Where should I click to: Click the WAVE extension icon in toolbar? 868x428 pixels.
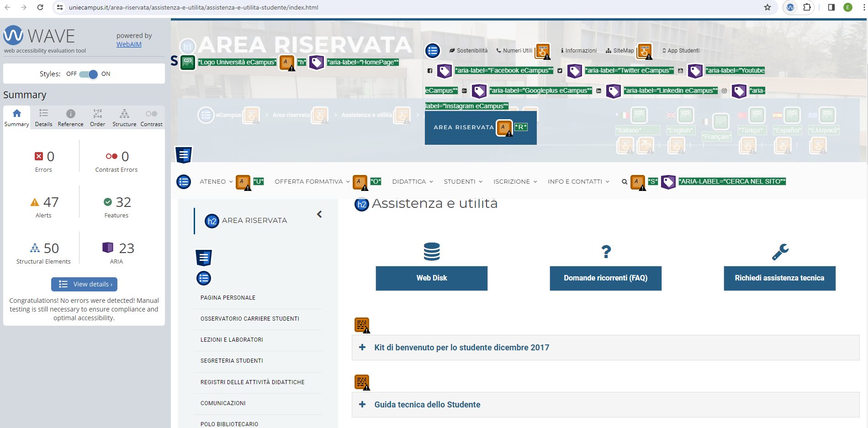pyautogui.click(x=790, y=7)
